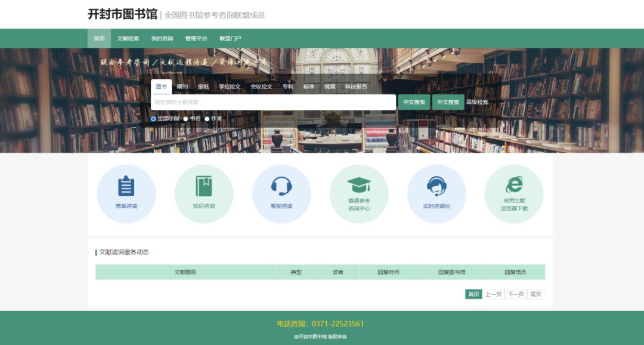
Task: Click the 开封市图书馆 版权所有 footer text
Action: point(320,337)
